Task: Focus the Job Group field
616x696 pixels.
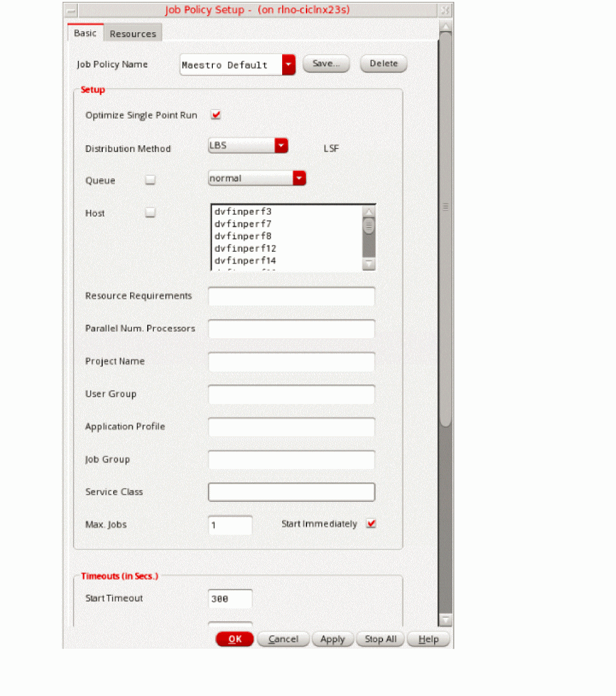Action: (291, 459)
